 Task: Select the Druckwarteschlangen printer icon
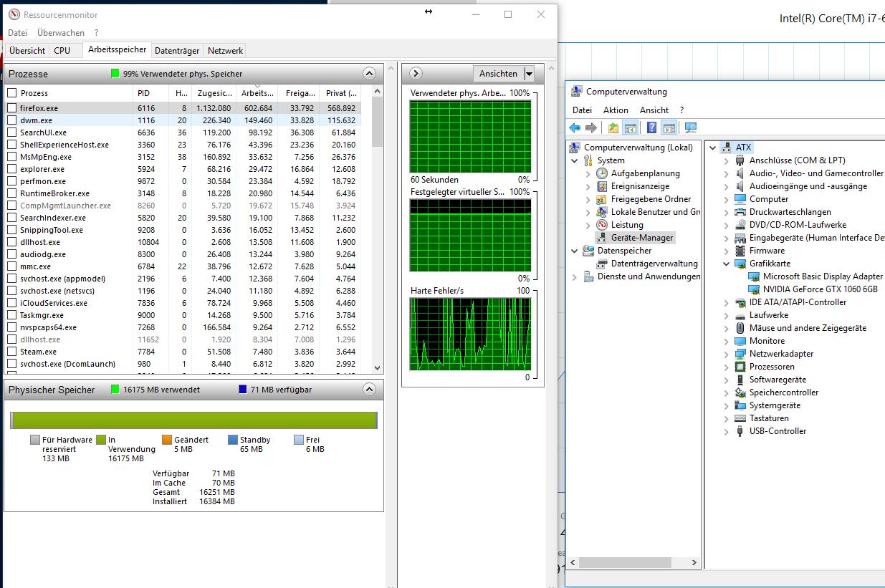click(x=740, y=212)
